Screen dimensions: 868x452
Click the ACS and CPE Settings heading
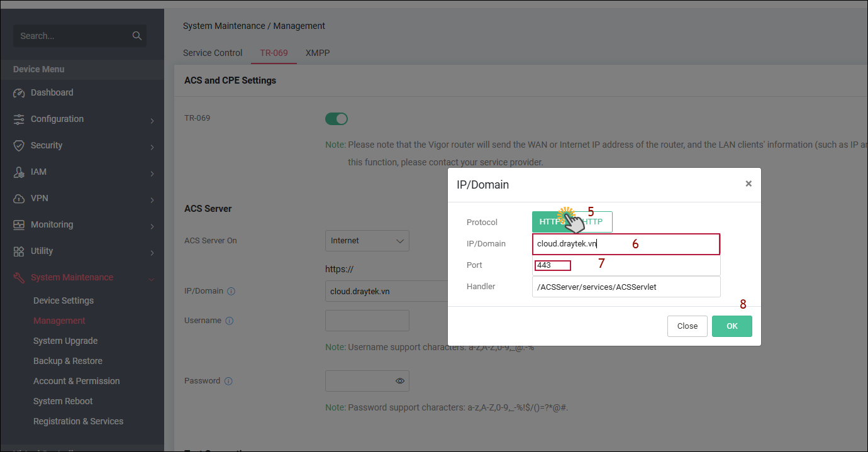coord(230,80)
